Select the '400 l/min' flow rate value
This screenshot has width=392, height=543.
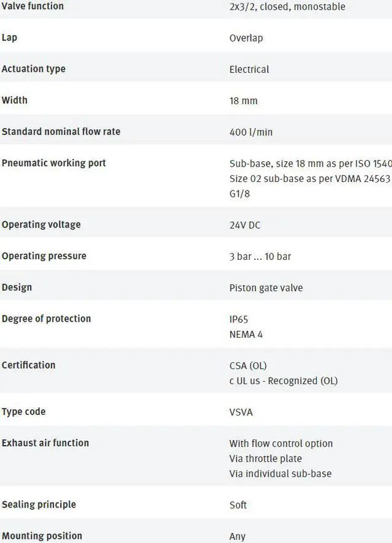point(251,132)
